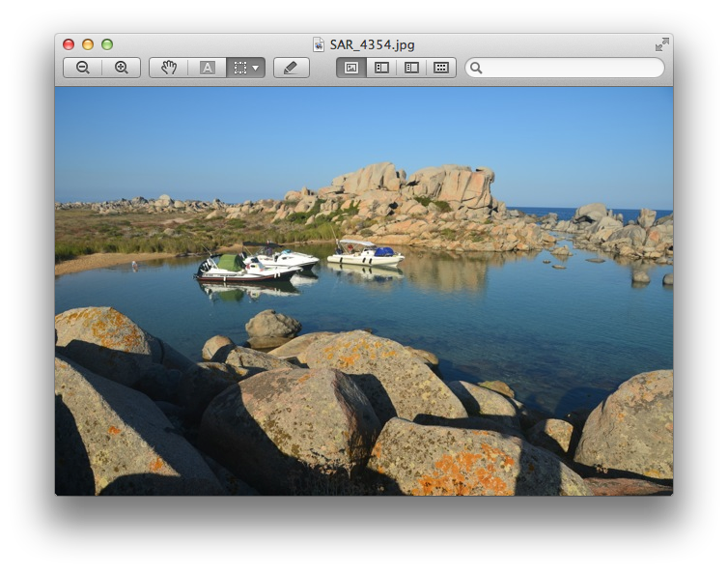Click the green zoom window button
The image size is (728, 572).
(x=107, y=44)
